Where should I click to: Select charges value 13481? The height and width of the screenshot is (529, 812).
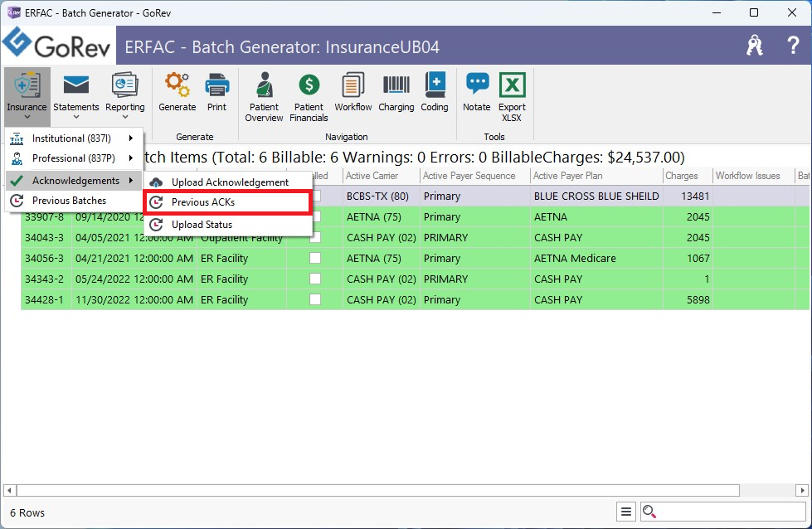[x=688, y=197]
